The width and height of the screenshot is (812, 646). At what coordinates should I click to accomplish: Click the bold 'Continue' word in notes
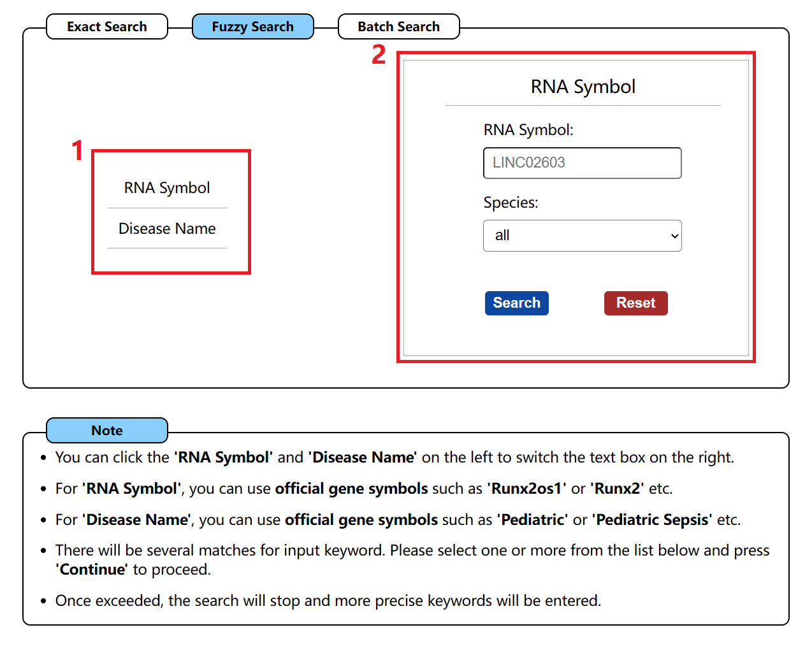click(x=92, y=570)
